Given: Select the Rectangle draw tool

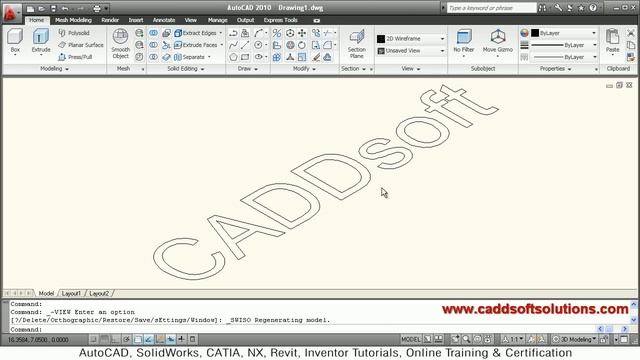Looking at the screenshot, I should point(245,57).
